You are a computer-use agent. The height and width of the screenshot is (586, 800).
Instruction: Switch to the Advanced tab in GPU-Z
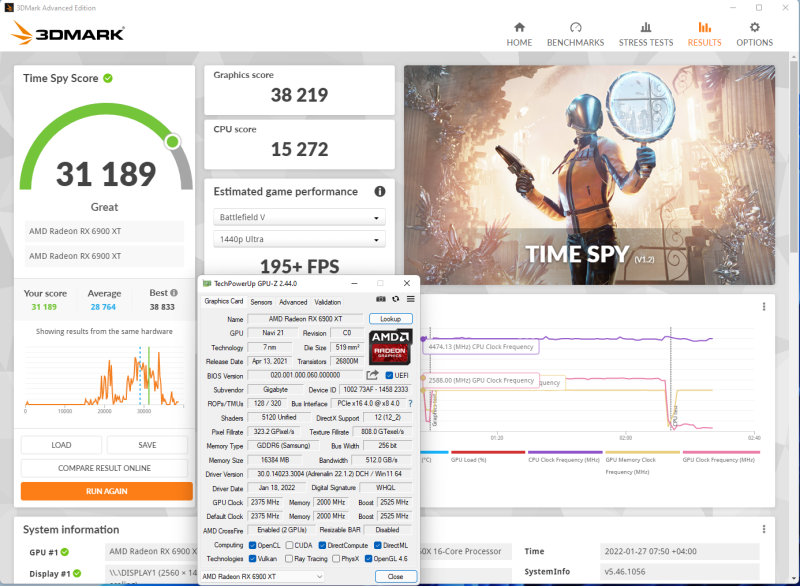click(x=293, y=301)
